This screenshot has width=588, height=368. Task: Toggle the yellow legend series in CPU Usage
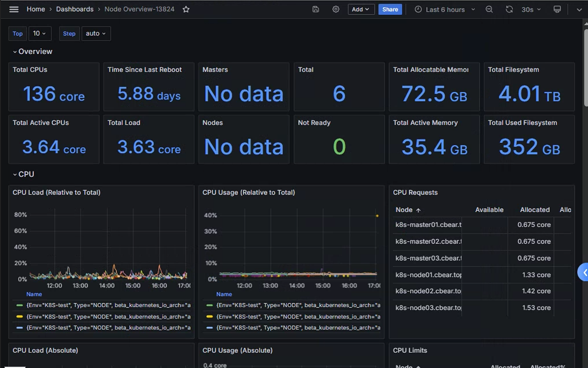point(210,317)
